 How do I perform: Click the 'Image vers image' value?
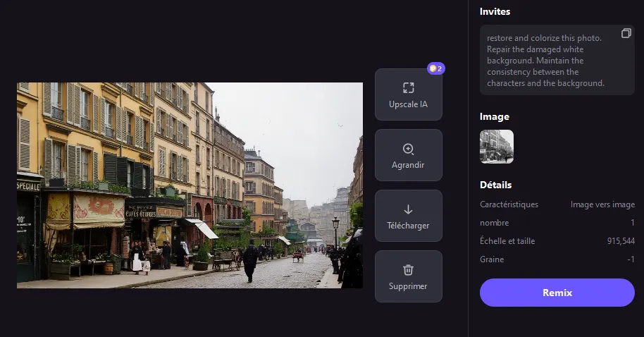coord(602,204)
